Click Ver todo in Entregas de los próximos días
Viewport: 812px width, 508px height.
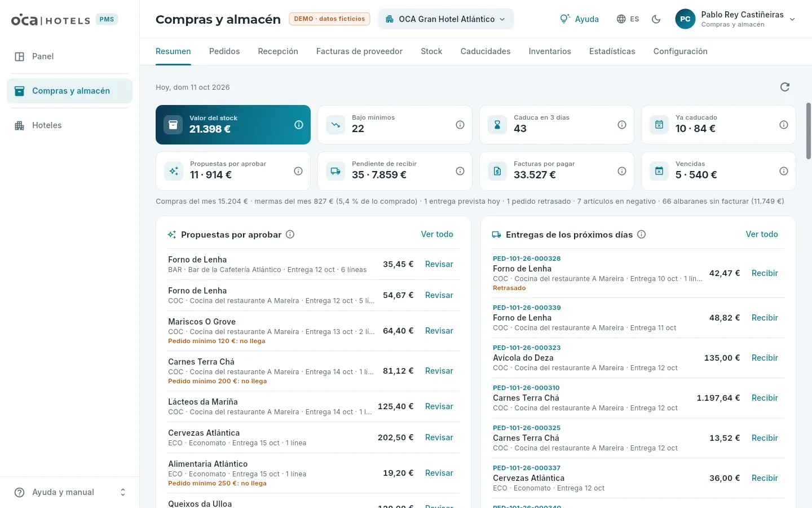click(762, 234)
